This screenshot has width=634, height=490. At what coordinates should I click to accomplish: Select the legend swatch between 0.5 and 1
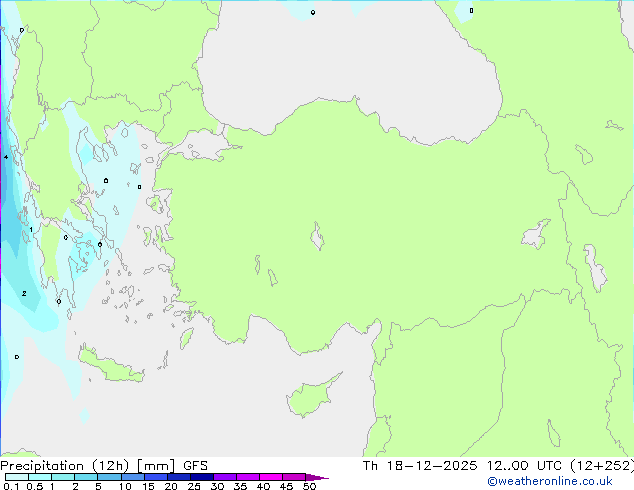(40, 477)
